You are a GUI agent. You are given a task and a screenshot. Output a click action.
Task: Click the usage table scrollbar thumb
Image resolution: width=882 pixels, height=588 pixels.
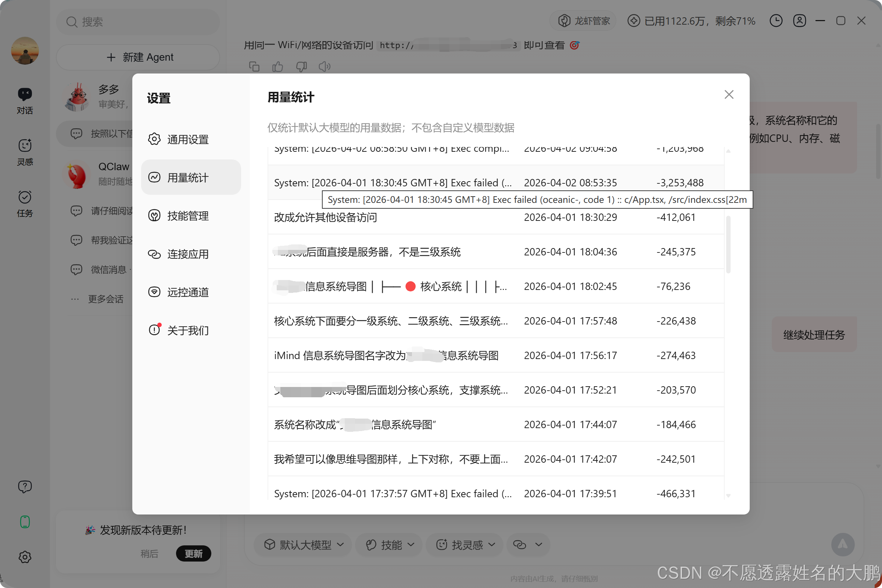pos(728,244)
